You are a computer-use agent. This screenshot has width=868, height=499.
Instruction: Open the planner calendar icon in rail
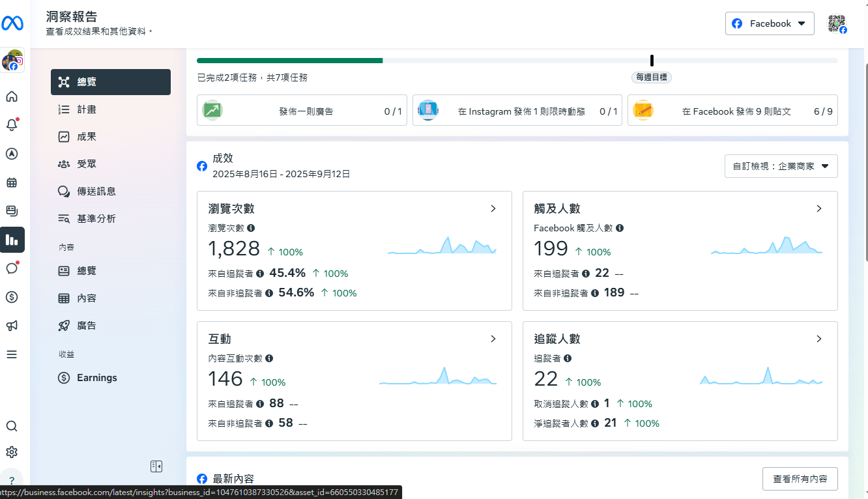[12, 182]
